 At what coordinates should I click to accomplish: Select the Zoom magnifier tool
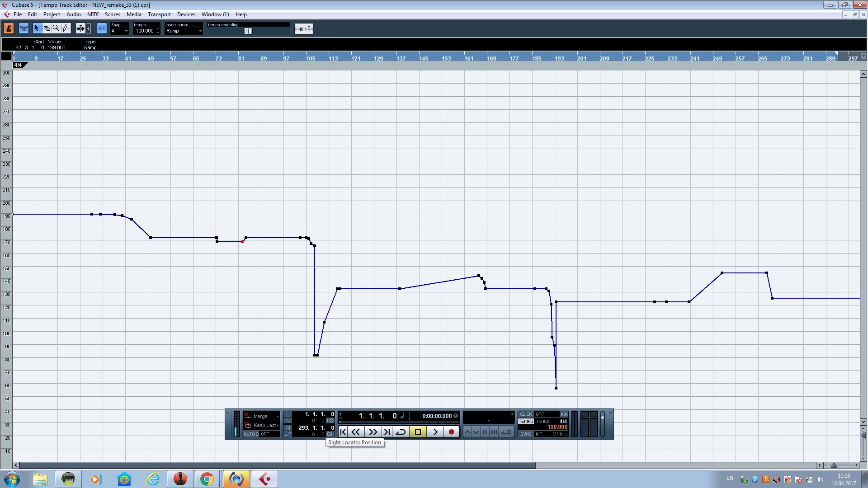[x=56, y=28]
